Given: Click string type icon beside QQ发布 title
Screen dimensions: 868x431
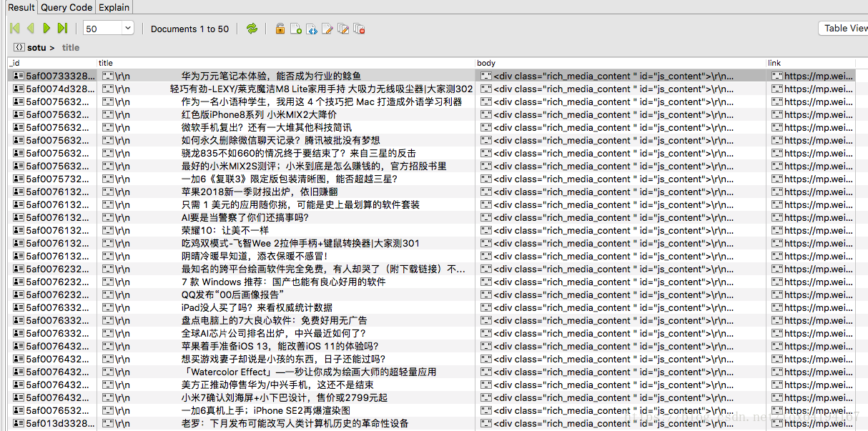Looking at the screenshot, I should [108, 294].
